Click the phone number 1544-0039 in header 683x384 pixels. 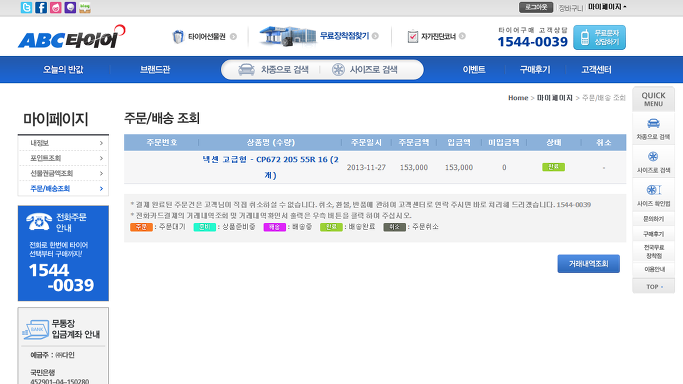click(532, 42)
